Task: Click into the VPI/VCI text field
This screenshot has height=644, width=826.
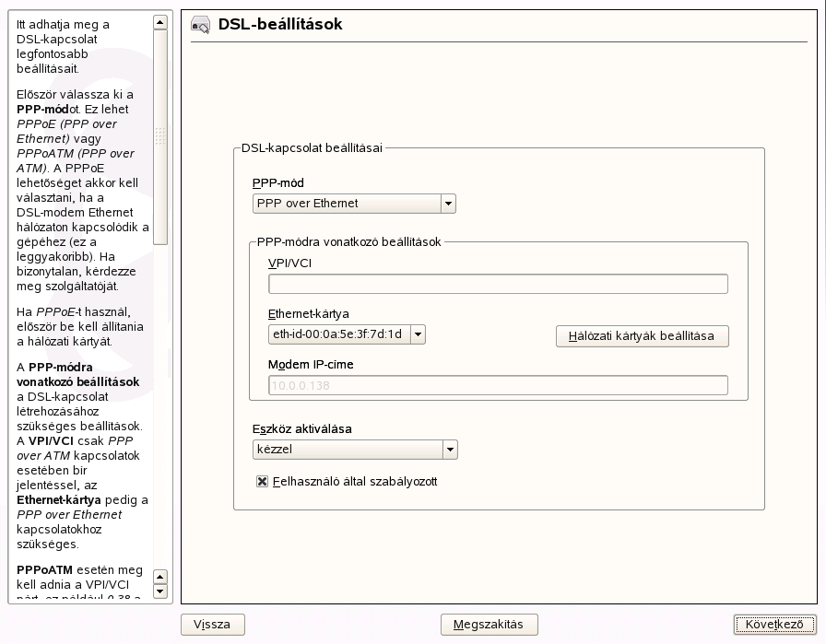Action: 498,284
